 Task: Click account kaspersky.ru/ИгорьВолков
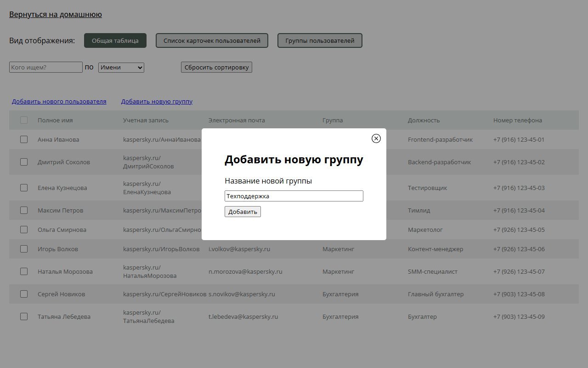click(161, 249)
